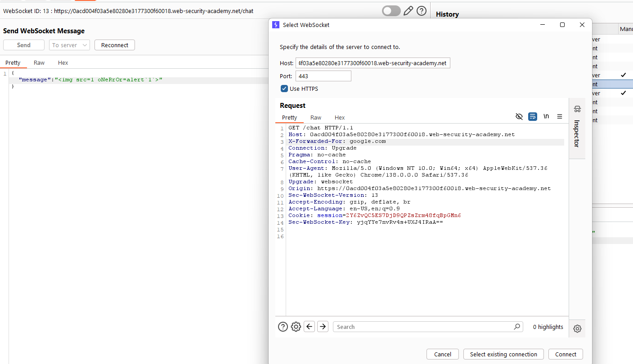633x364 pixels.
Task: Switch to Raw tab in Request panel
Action: [316, 117]
